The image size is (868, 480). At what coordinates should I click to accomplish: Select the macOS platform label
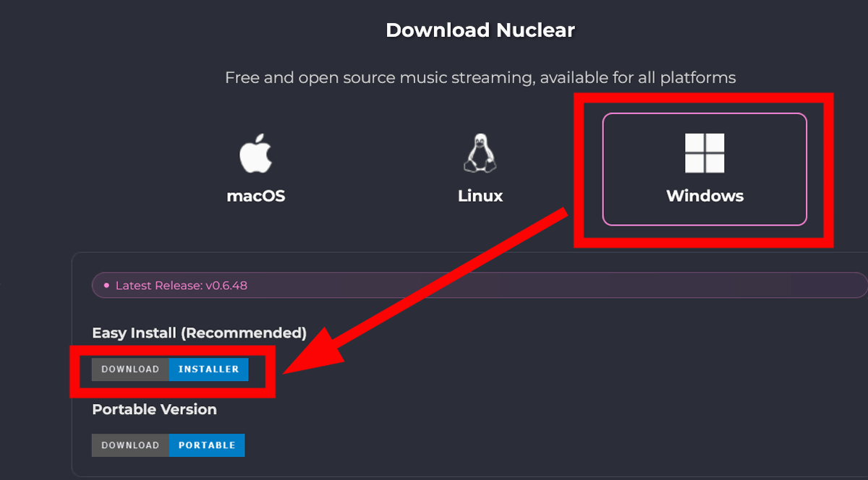pos(255,196)
